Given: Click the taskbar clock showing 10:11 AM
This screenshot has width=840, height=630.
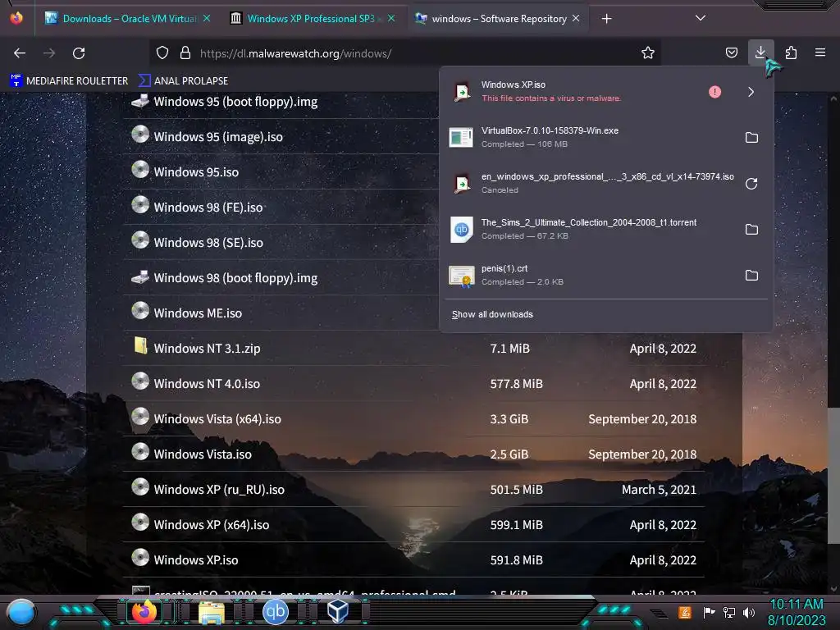Looking at the screenshot, I should 796,612.
